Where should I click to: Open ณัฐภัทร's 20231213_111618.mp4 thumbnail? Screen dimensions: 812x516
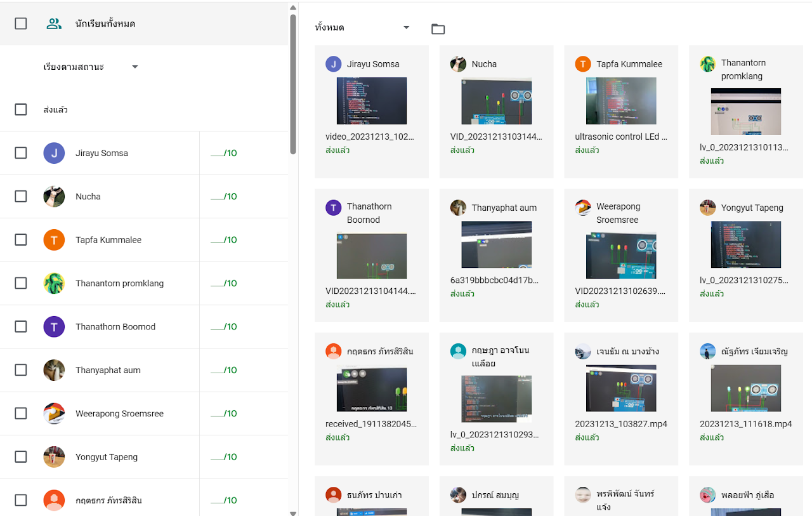(746, 388)
